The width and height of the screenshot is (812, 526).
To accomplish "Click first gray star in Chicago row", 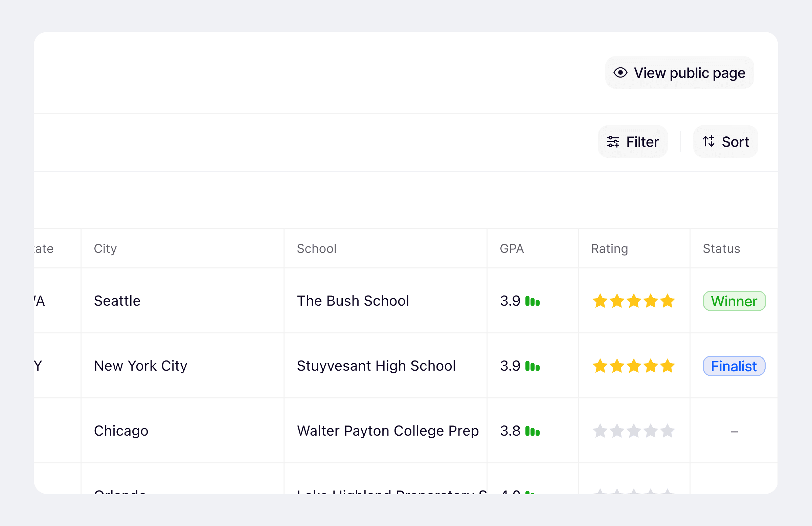I will (600, 431).
